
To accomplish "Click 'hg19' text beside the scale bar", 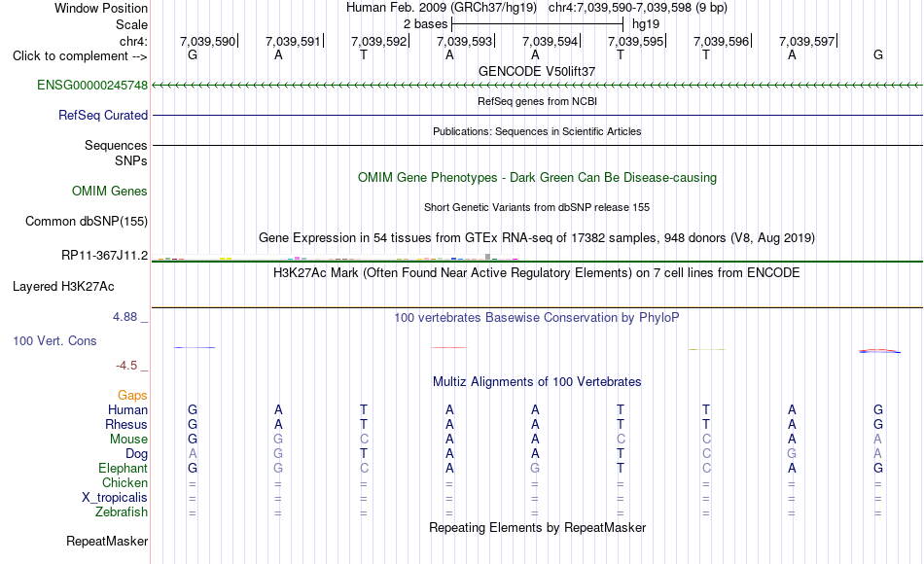I will (645, 24).
